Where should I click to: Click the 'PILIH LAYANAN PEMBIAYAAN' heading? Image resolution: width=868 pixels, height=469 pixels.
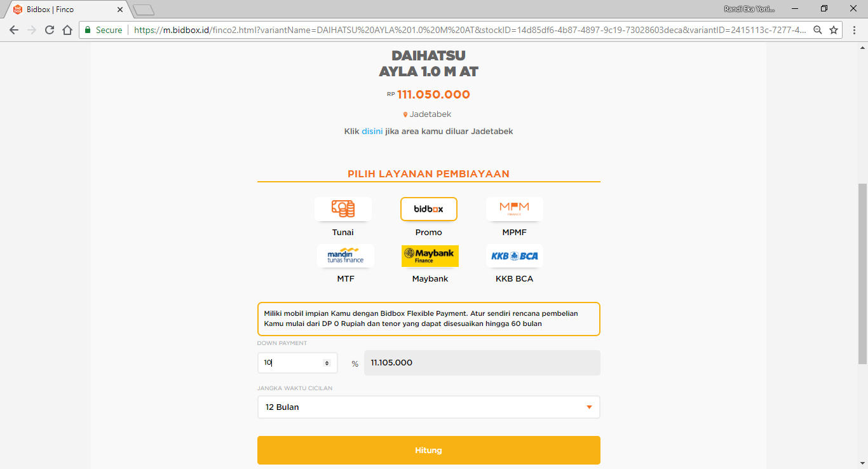[x=428, y=174]
